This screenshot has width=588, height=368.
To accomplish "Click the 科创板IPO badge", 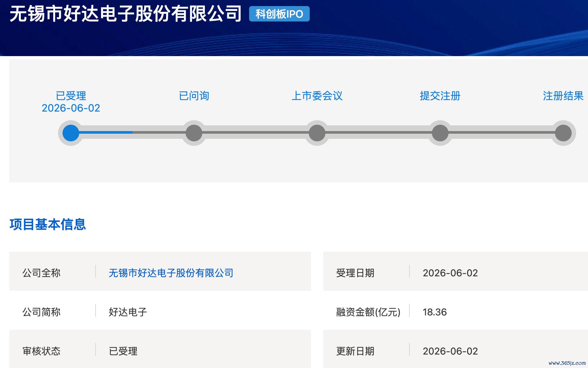I will 279,14.
